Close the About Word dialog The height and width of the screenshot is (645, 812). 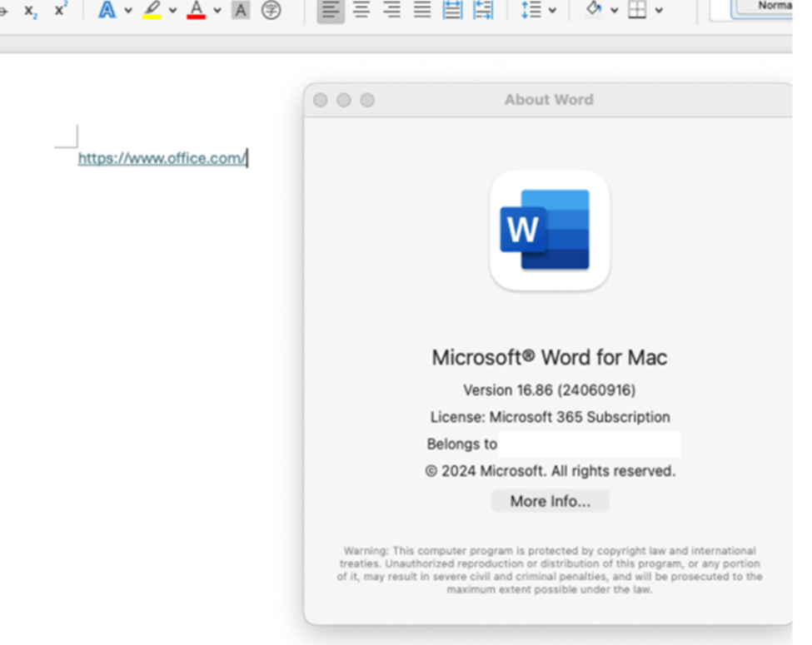coord(321,100)
